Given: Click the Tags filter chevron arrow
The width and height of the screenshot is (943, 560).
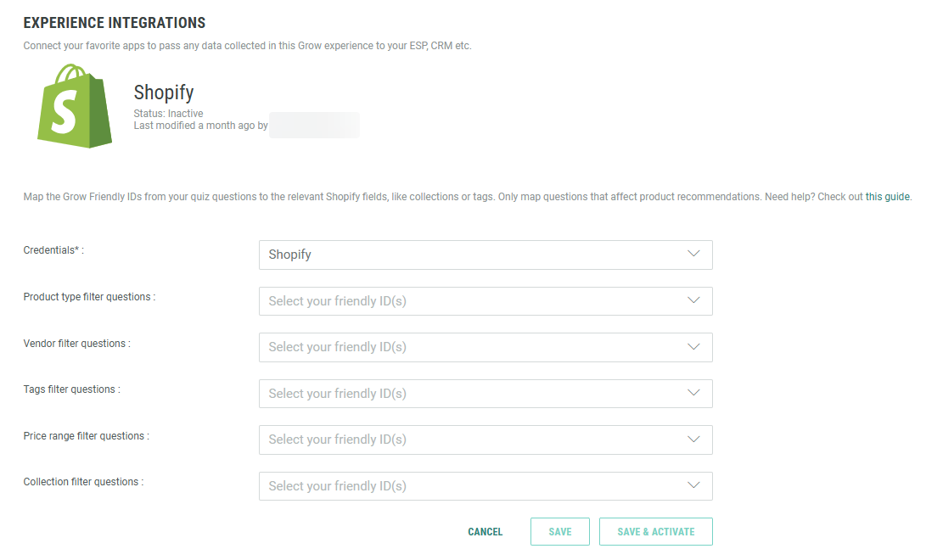Looking at the screenshot, I should coord(693,394).
